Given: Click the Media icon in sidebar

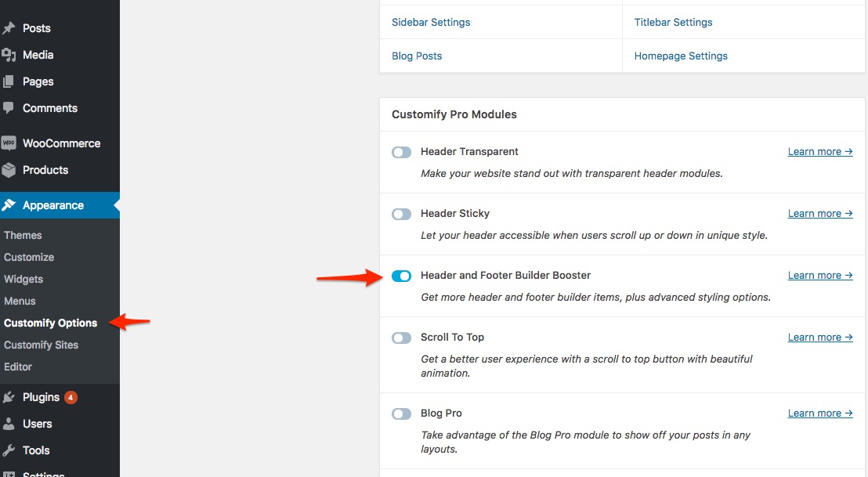Looking at the screenshot, I should pyautogui.click(x=9, y=55).
